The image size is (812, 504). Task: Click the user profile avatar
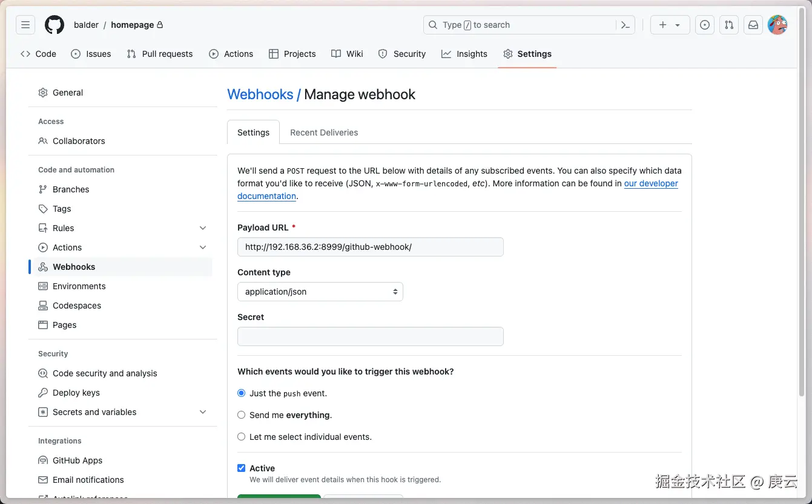[x=777, y=25]
